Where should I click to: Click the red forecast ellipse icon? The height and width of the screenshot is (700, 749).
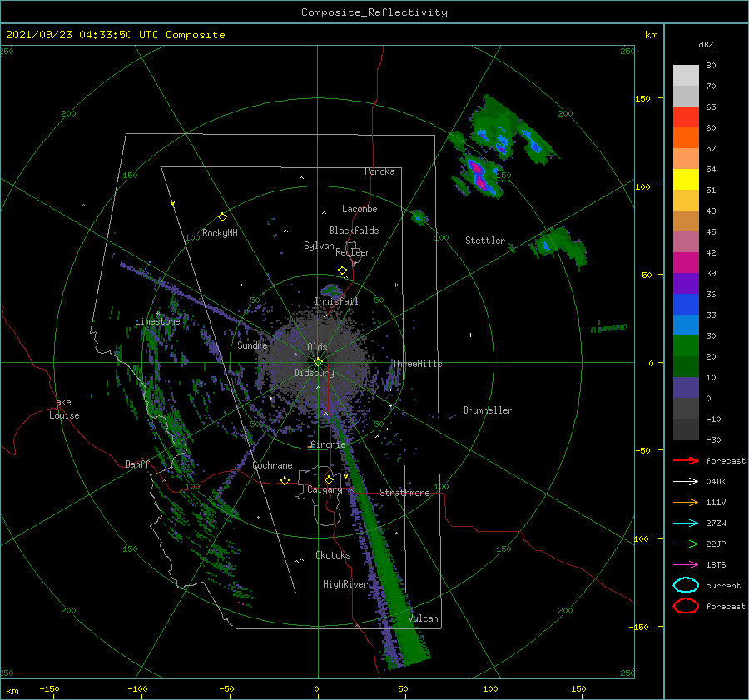click(686, 606)
